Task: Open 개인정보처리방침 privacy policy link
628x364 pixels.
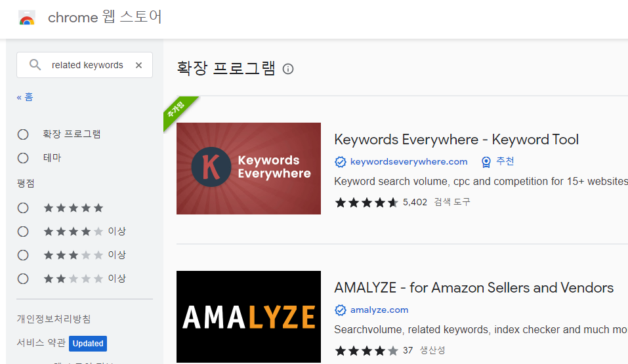Action: click(x=54, y=319)
